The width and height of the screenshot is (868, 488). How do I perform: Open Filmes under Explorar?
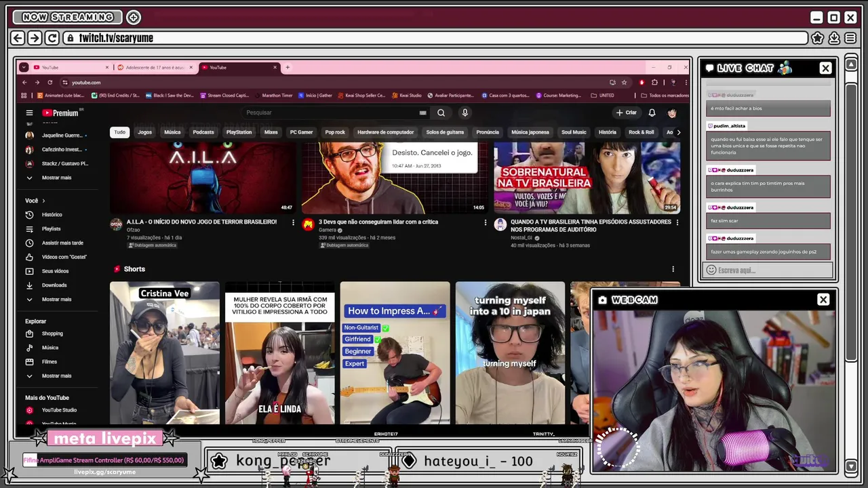coord(50,362)
